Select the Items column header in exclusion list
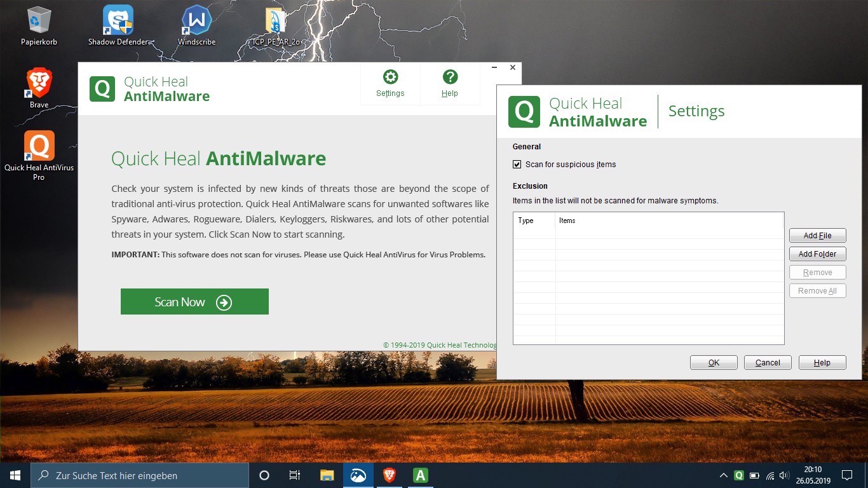 coord(670,220)
